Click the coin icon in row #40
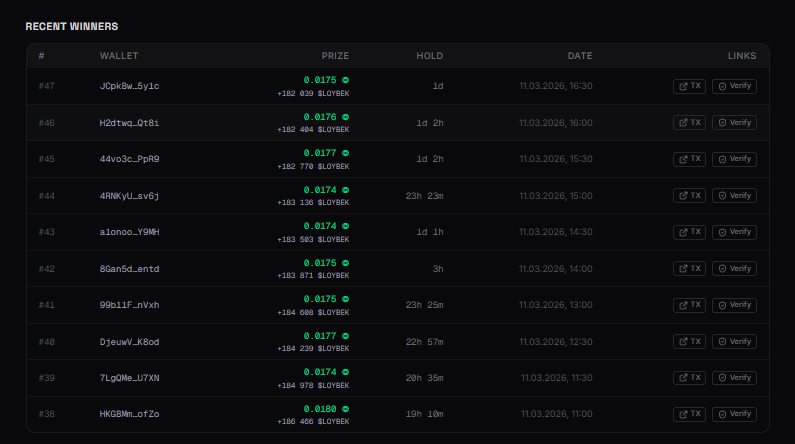This screenshot has height=444, width=795. pyautogui.click(x=345, y=336)
